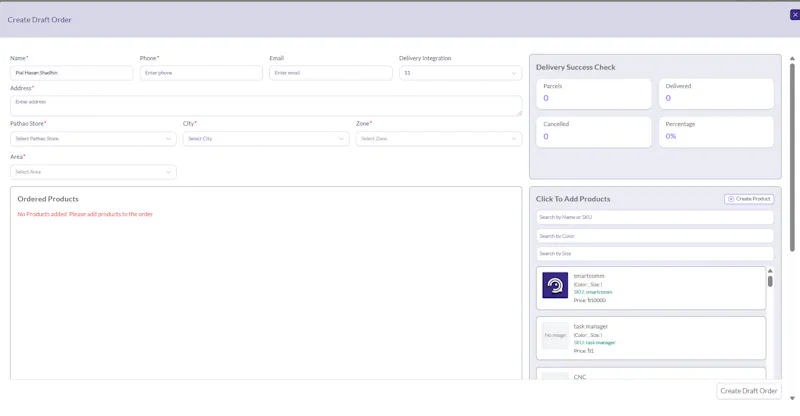Close the Create Draft Order dialog
The width and height of the screenshot is (800, 416).
click(x=794, y=15)
